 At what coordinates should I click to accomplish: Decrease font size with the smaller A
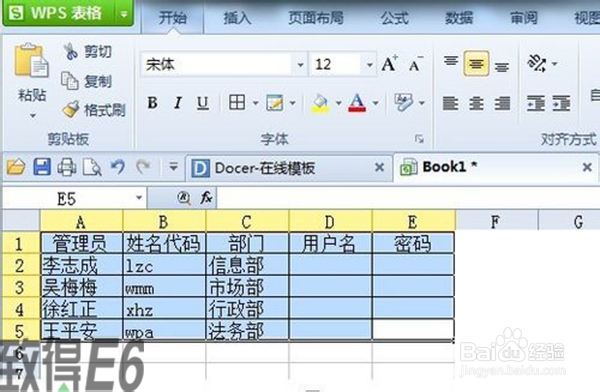tap(415, 64)
